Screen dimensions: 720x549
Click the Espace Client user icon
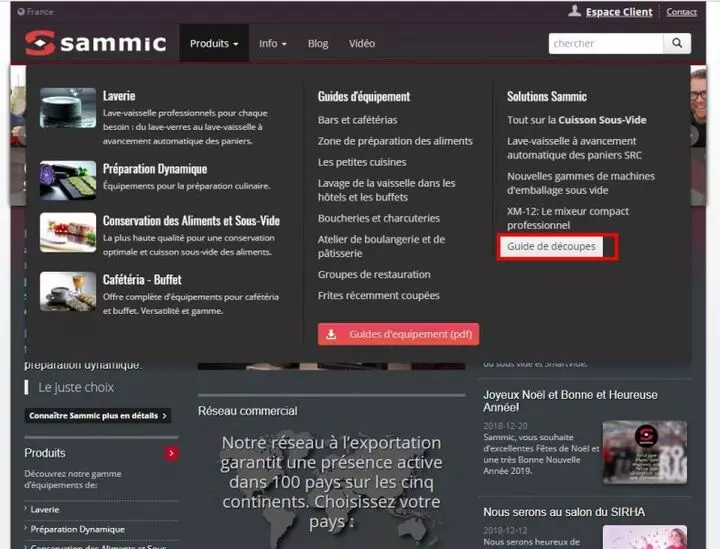point(574,11)
